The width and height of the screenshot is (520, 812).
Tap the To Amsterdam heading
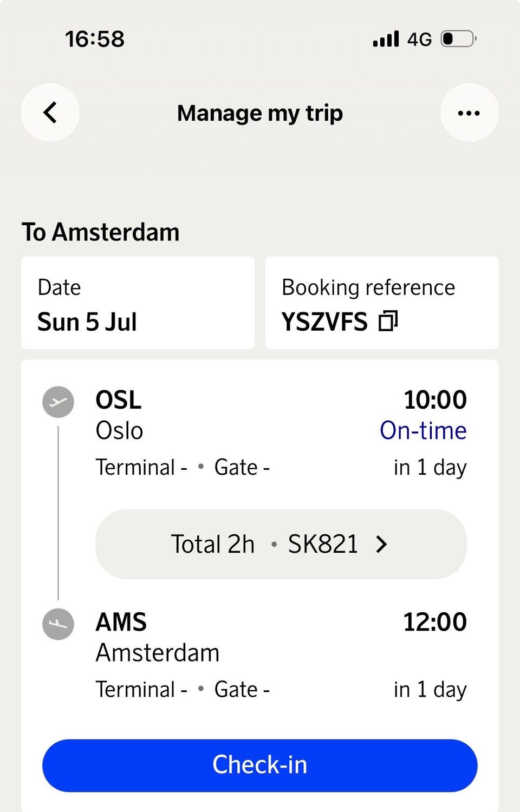(x=101, y=232)
